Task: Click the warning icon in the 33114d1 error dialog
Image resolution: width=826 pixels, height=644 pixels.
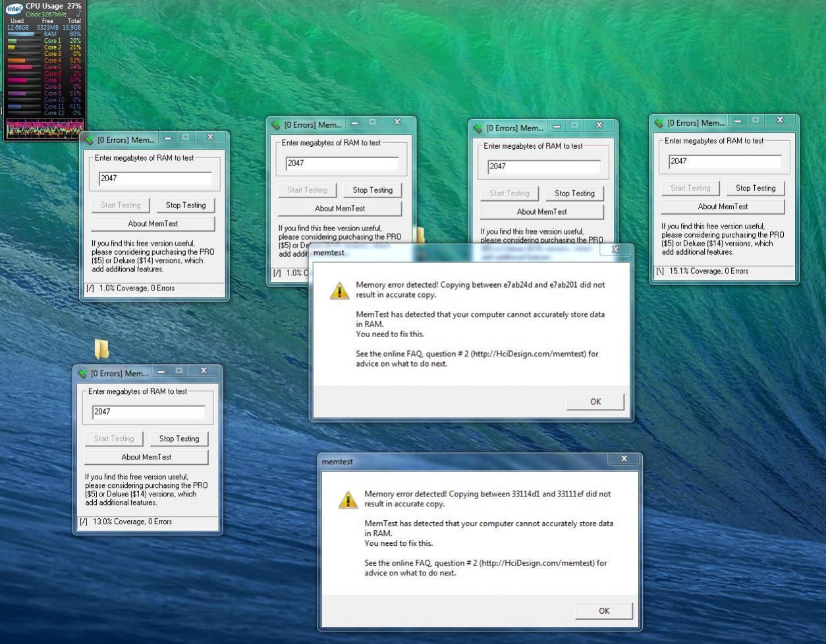Action: point(348,500)
